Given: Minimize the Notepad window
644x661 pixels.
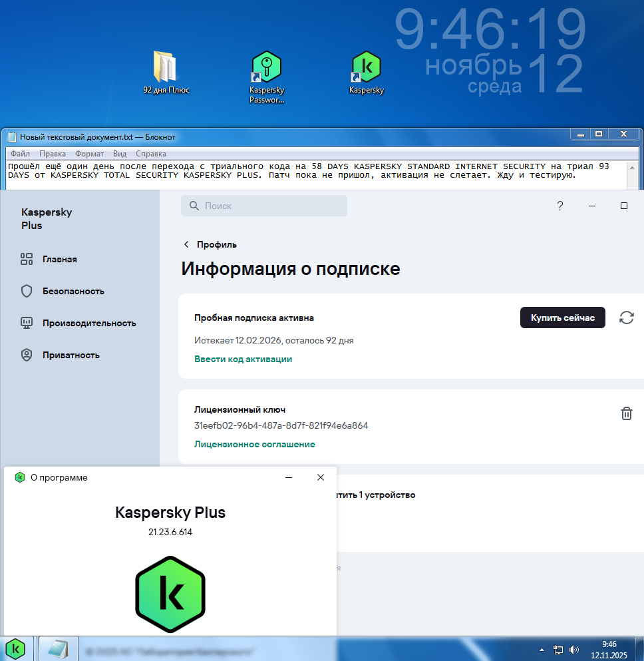Looking at the screenshot, I should click(x=580, y=134).
